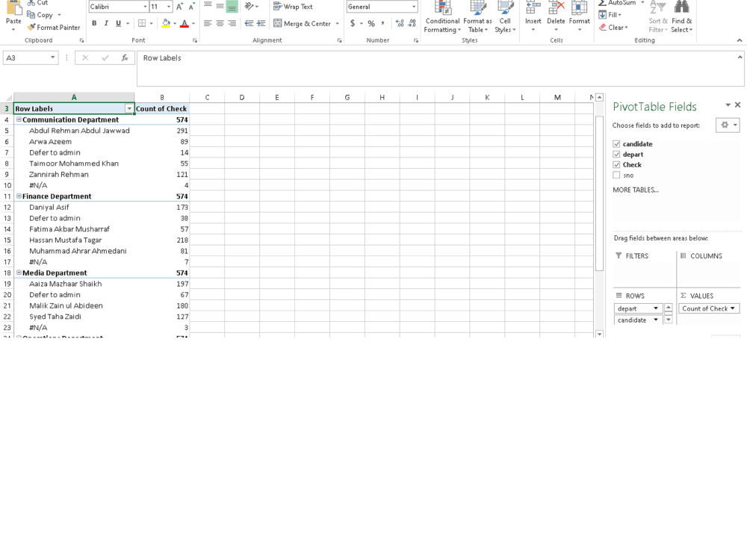
Task: Decrease decimal places
Action: point(412,23)
